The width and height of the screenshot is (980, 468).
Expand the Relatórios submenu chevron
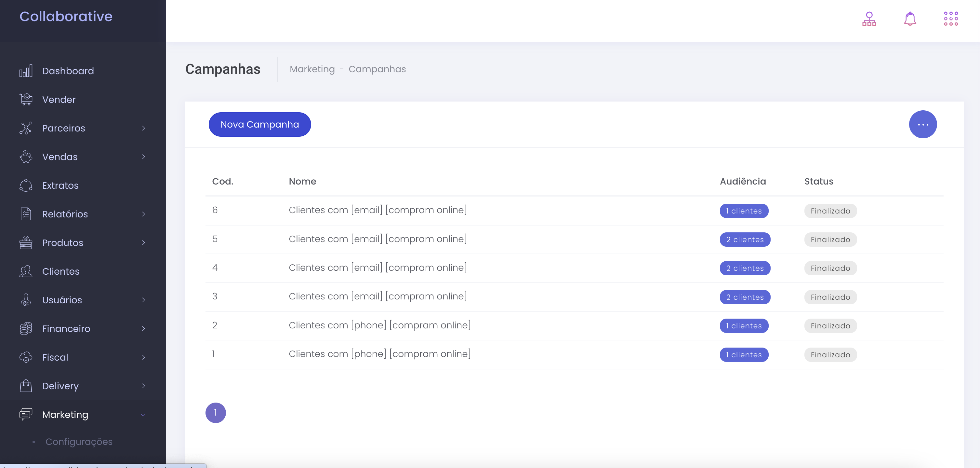[x=143, y=214]
